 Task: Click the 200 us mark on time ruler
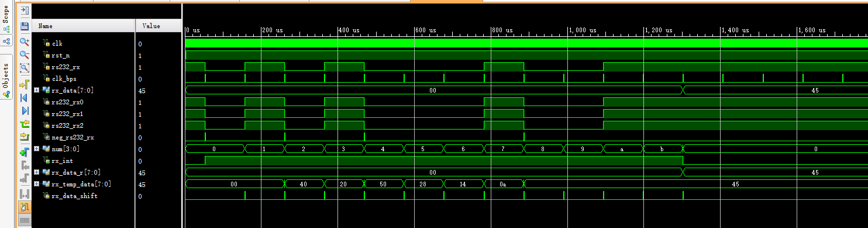(x=273, y=30)
